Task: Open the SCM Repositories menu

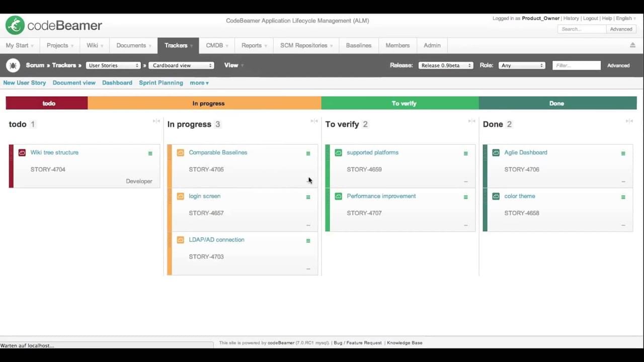Action: (306, 45)
